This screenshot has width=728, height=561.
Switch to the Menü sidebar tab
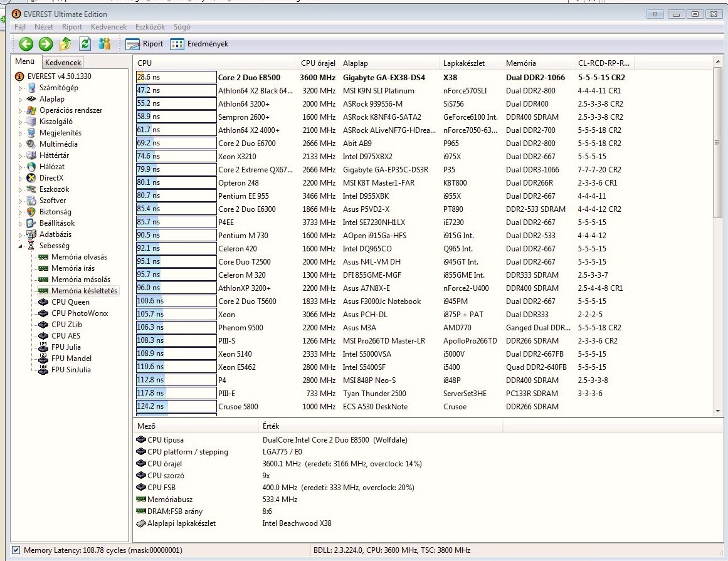(25, 61)
